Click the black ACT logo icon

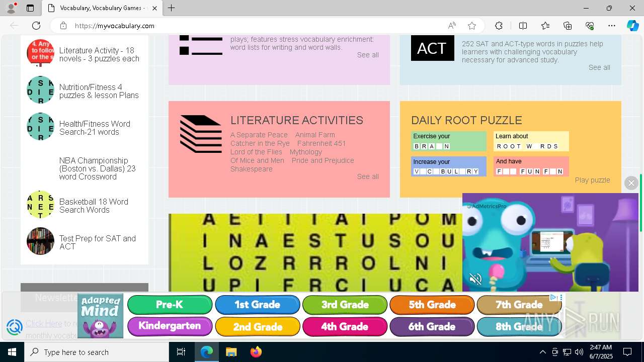(x=433, y=48)
